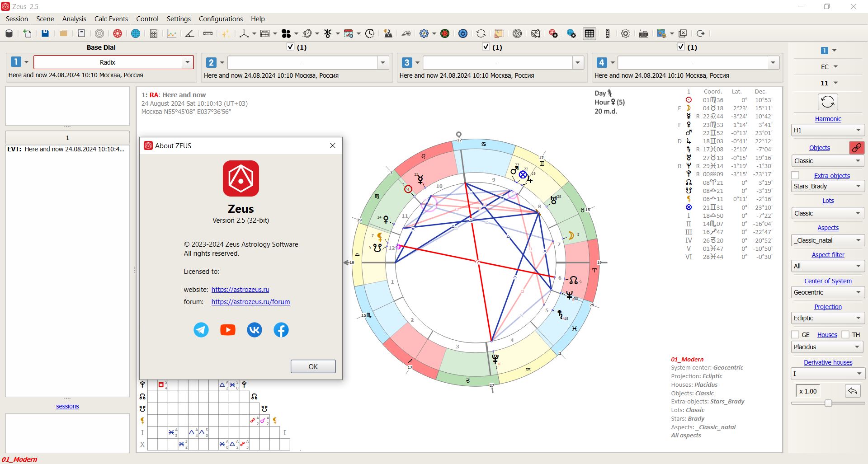Open the Scene menu
Viewport: 868px width, 464px height.
click(45, 19)
